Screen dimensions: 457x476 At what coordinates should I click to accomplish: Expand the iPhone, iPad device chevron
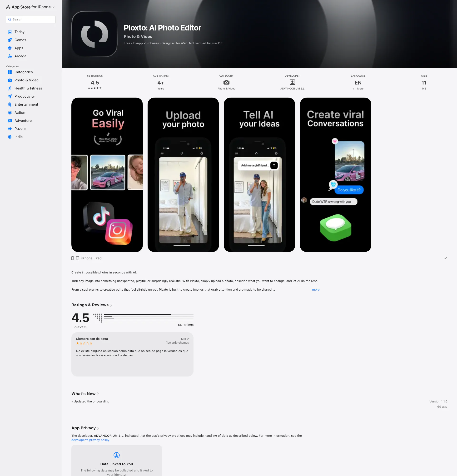445,258
